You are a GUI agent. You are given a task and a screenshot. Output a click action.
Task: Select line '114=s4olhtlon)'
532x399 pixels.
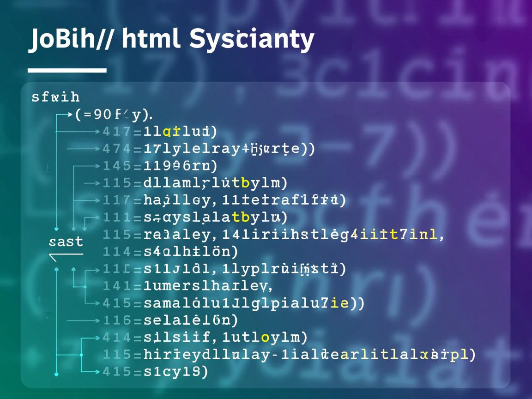170,252
